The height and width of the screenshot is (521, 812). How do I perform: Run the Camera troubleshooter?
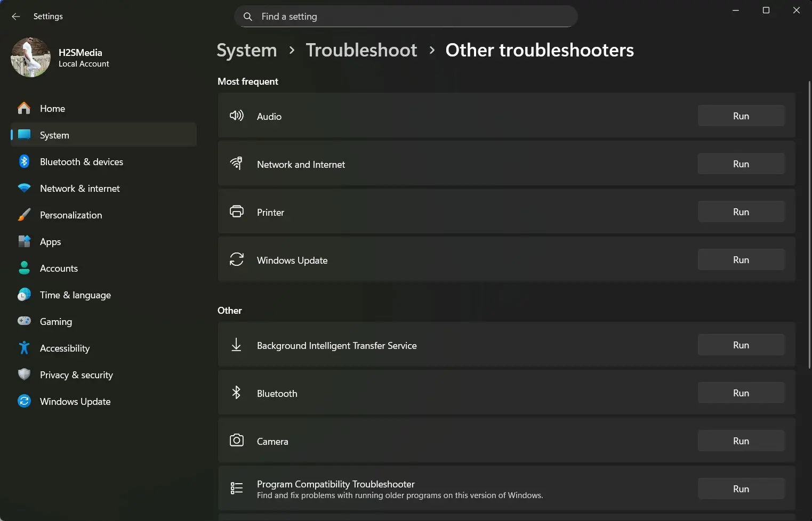(741, 441)
